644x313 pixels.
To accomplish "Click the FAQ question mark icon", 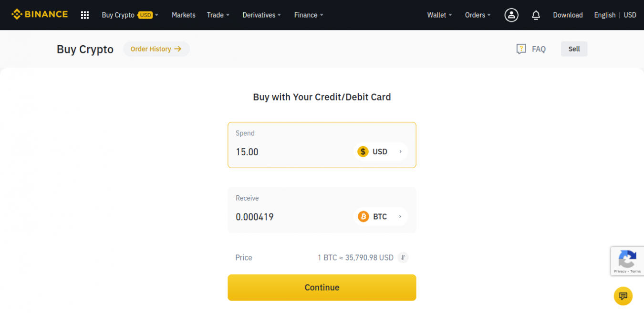I will [521, 49].
